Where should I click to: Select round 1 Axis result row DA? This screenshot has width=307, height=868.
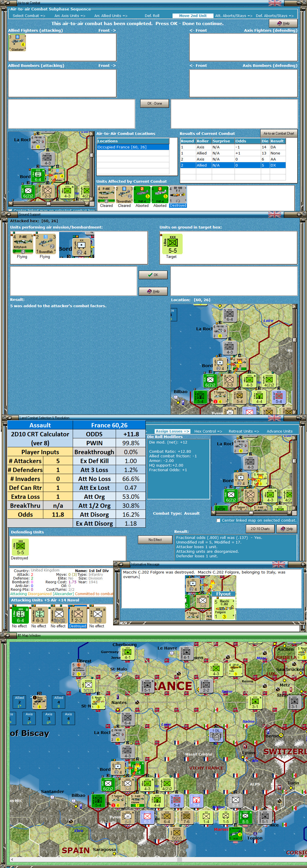[233, 147]
